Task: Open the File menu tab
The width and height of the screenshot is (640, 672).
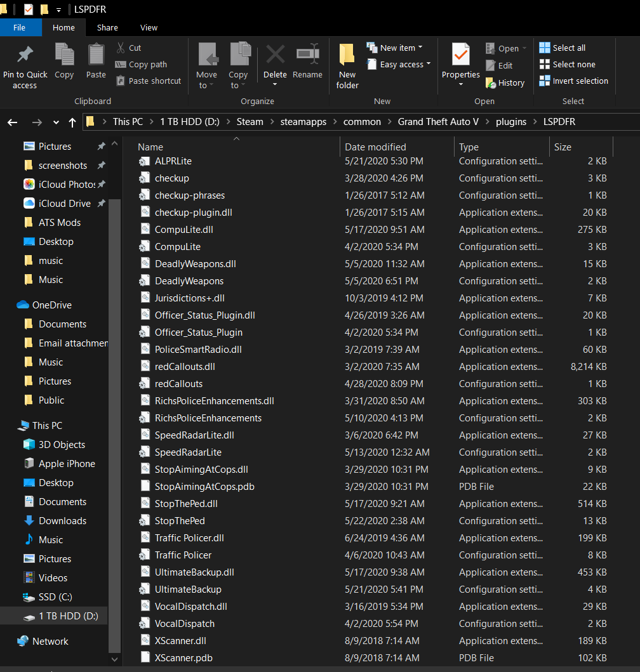Action: (20, 28)
